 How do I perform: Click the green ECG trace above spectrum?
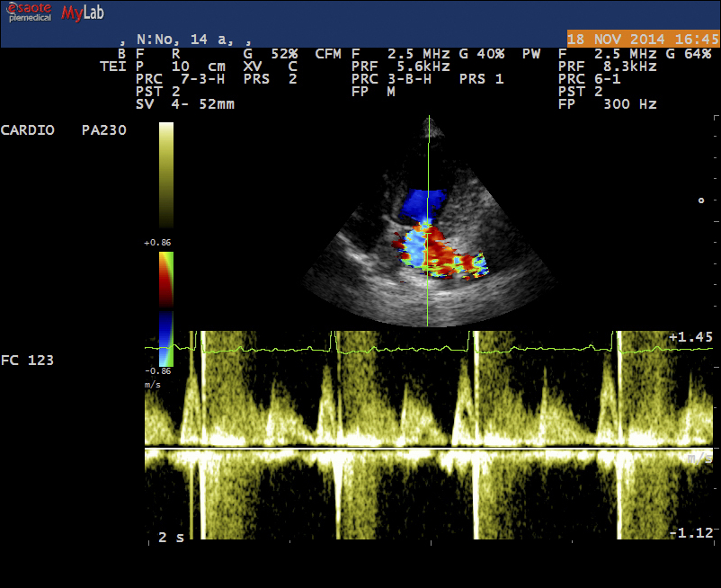coord(429,349)
